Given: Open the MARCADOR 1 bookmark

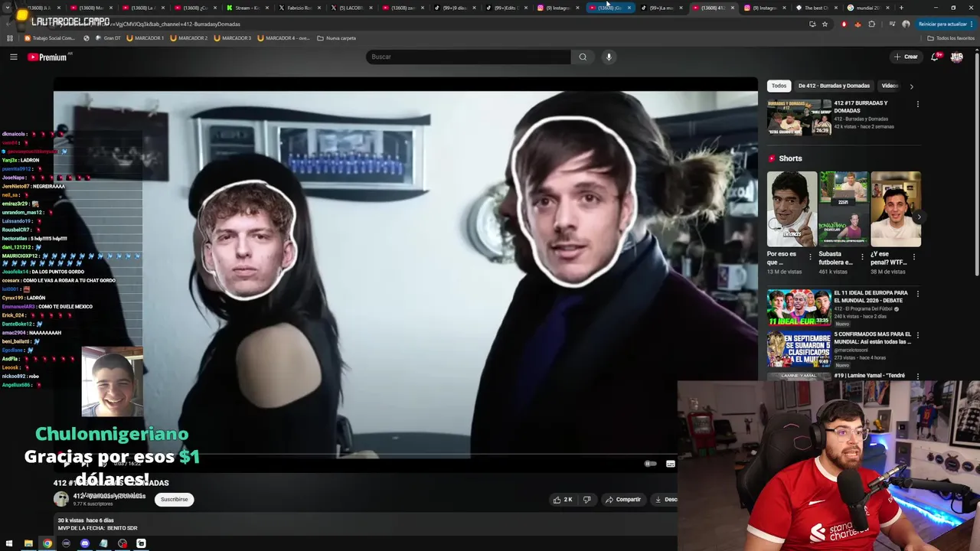Looking at the screenshot, I should tap(145, 37).
